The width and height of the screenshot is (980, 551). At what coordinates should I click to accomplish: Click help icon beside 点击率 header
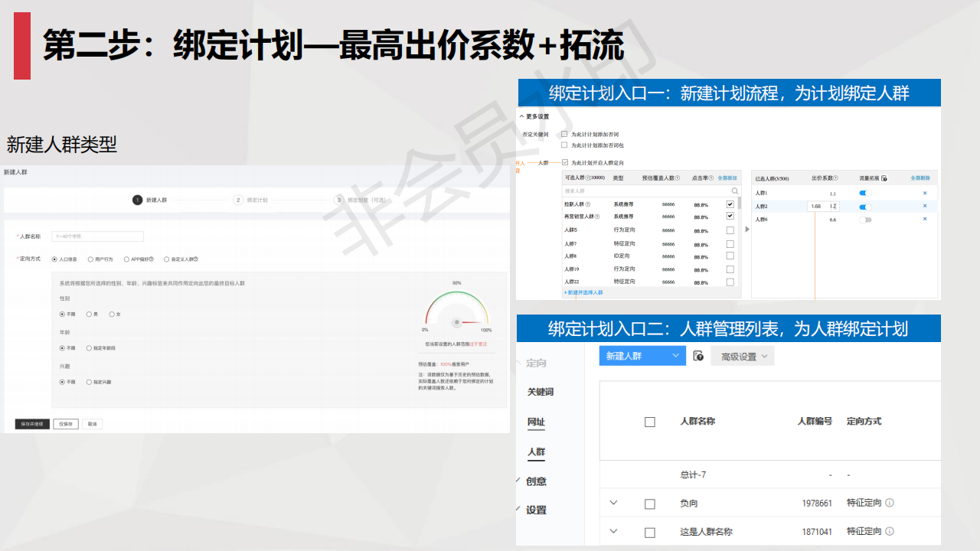click(711, 178)
